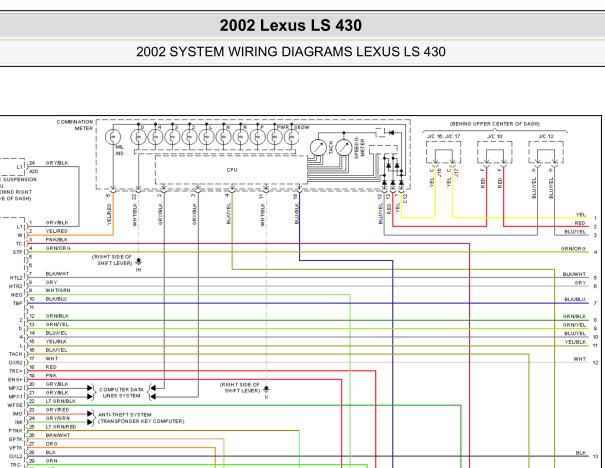This screenshot has width=605, height=468.
Task: Click the '2002 Lexus LS 430' heading
Action: [x=291, y=25]
